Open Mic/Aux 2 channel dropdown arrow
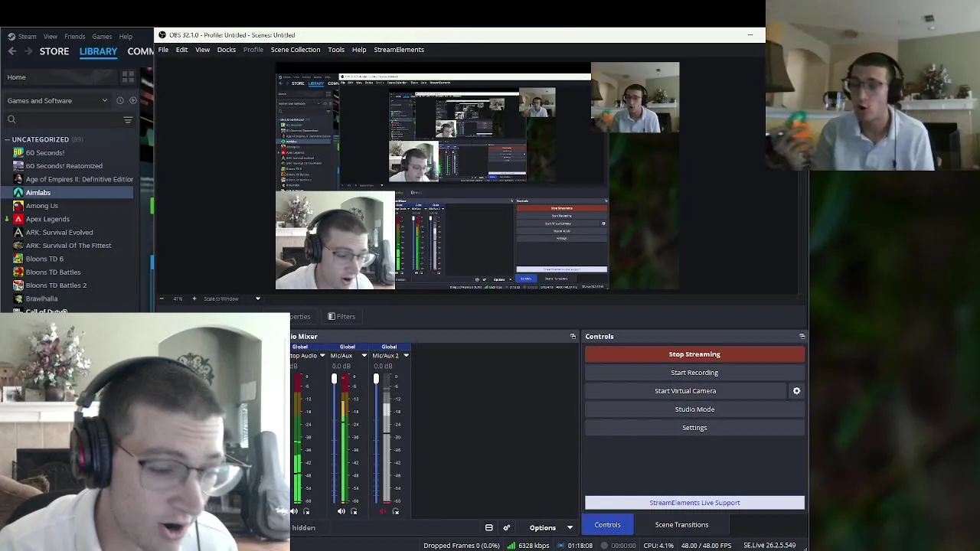Viewport: 980px width, 551px height. click(x=406, y=356)
